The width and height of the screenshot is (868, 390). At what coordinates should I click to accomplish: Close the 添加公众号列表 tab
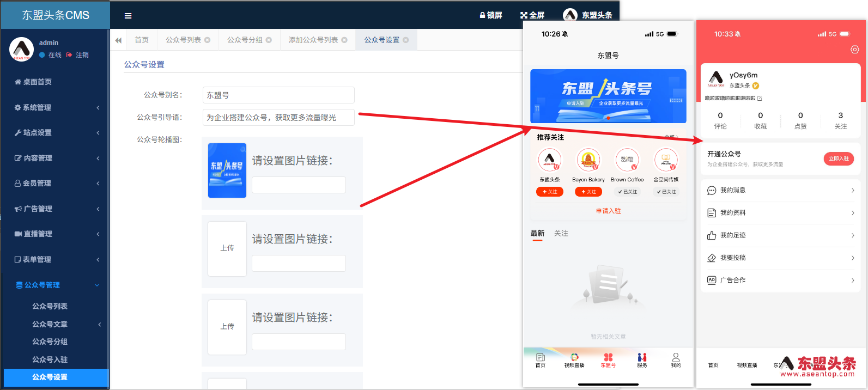[x=344, y=40]
